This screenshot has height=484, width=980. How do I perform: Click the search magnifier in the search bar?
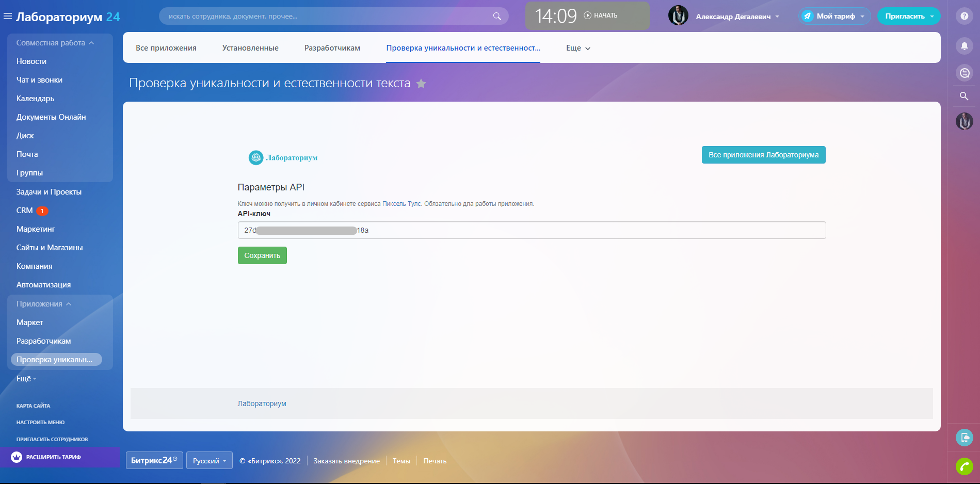click(497, 17)
